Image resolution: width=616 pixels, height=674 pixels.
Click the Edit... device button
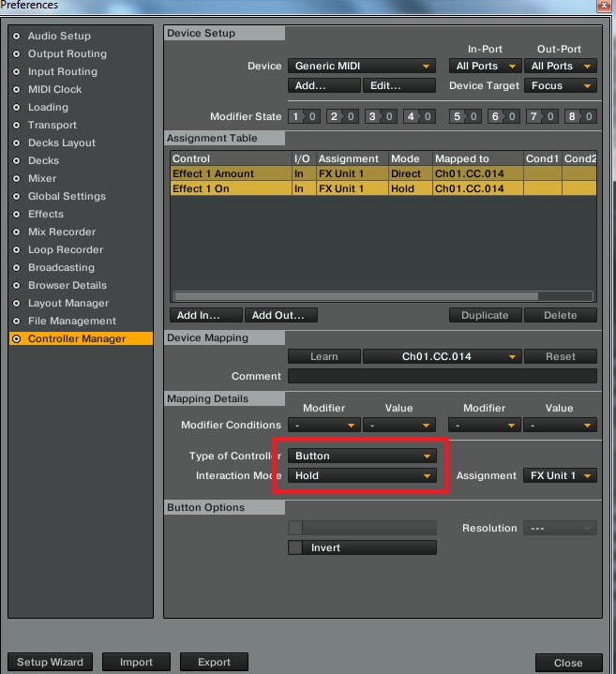point(399,85)
